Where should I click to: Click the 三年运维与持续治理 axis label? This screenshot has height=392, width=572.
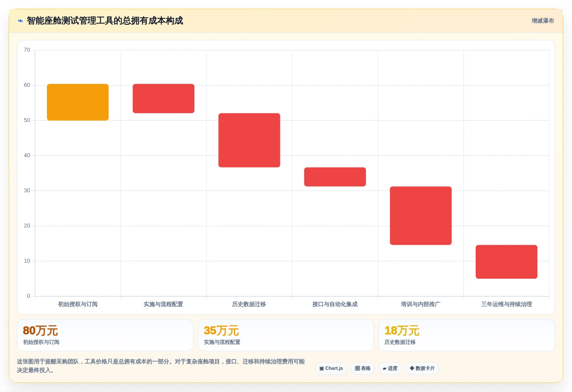click(506, 304)
